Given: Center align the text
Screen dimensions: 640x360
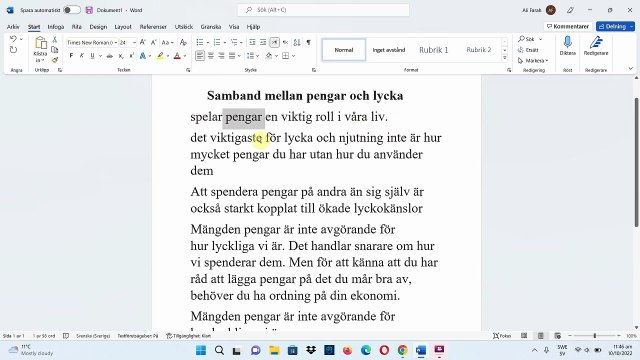Looking at the screenshot, I should click(x=211, y=56).
